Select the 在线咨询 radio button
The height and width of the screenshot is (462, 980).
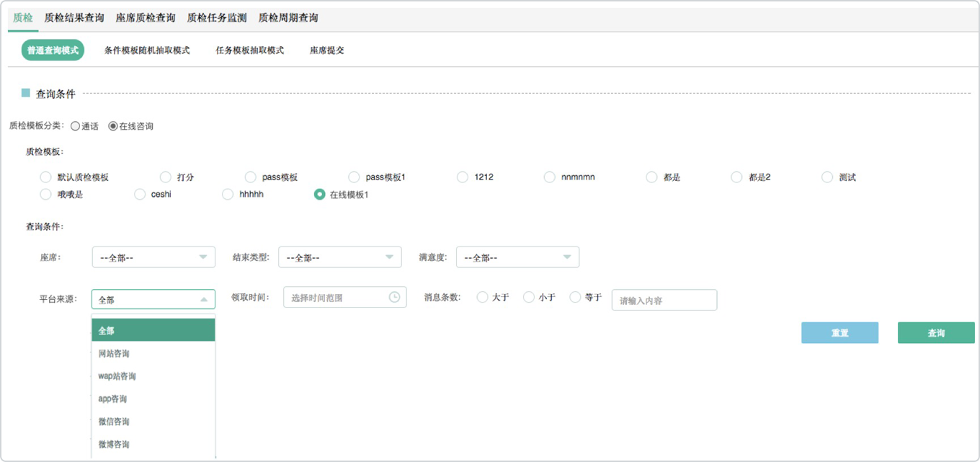click(112, 126)
